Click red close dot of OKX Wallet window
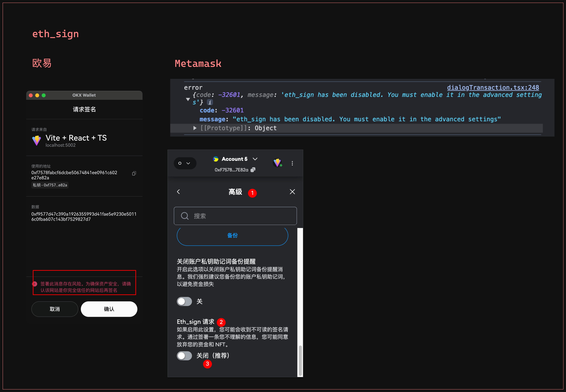 (x=31, y=95)
